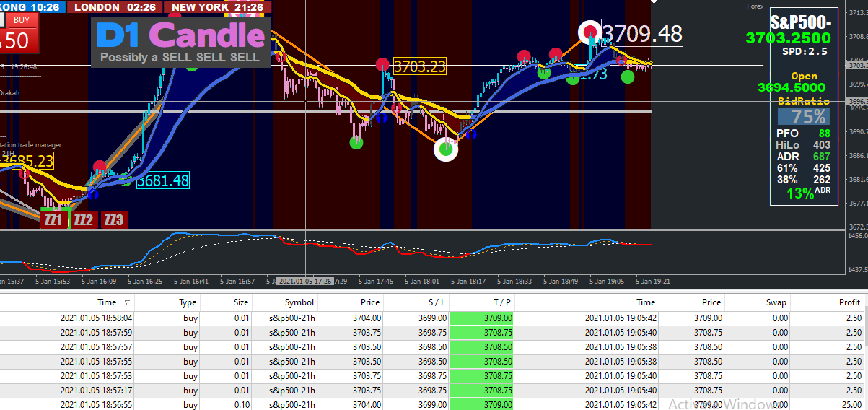The image size is (868, 410).
Task: Click the ZZ1 zigzag button
Action: pyautogui.click(x=53, y=220)
